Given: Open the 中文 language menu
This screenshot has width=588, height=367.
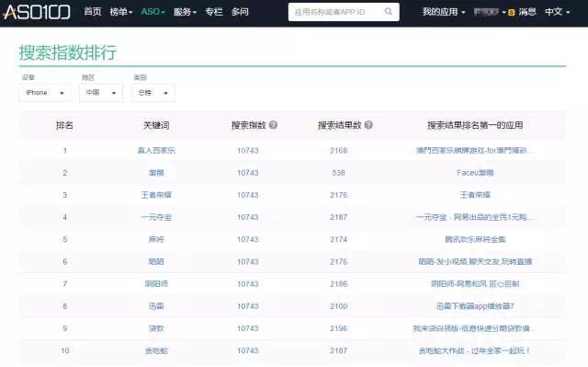Looking at the screenshot, I should 558,12.
